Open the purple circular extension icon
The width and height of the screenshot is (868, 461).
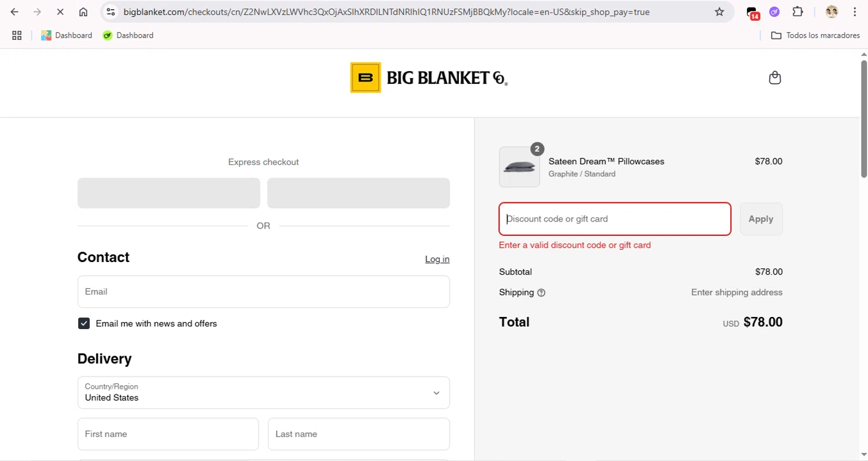coord(774,12)
